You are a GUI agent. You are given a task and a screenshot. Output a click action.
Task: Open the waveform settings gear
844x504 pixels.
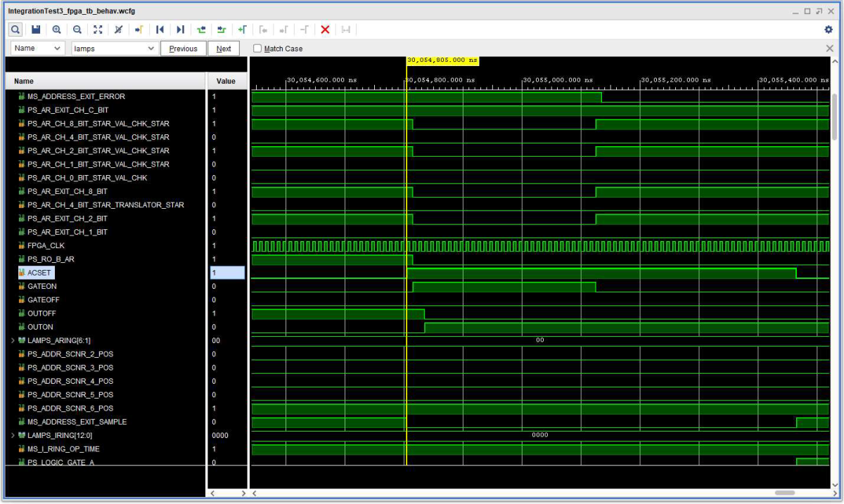click(x=829, y=30)
